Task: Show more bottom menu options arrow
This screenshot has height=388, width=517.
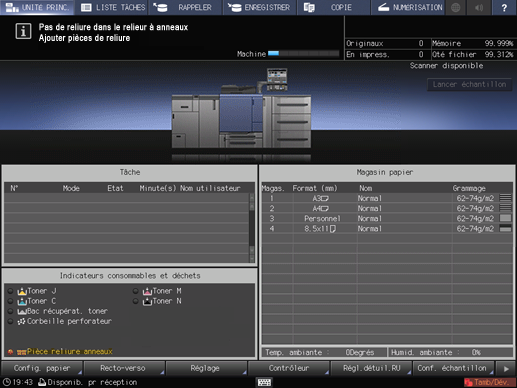Action: [x=506, y=369]
